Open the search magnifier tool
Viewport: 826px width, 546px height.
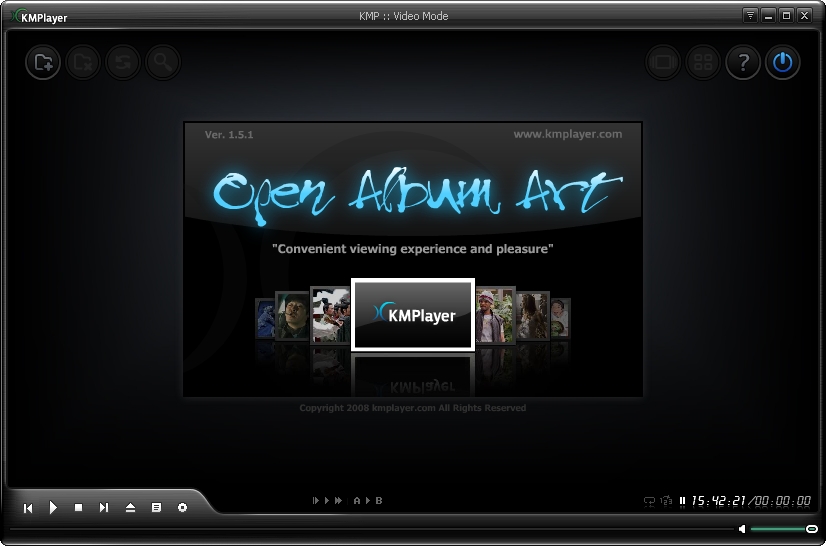click(163, 62)
